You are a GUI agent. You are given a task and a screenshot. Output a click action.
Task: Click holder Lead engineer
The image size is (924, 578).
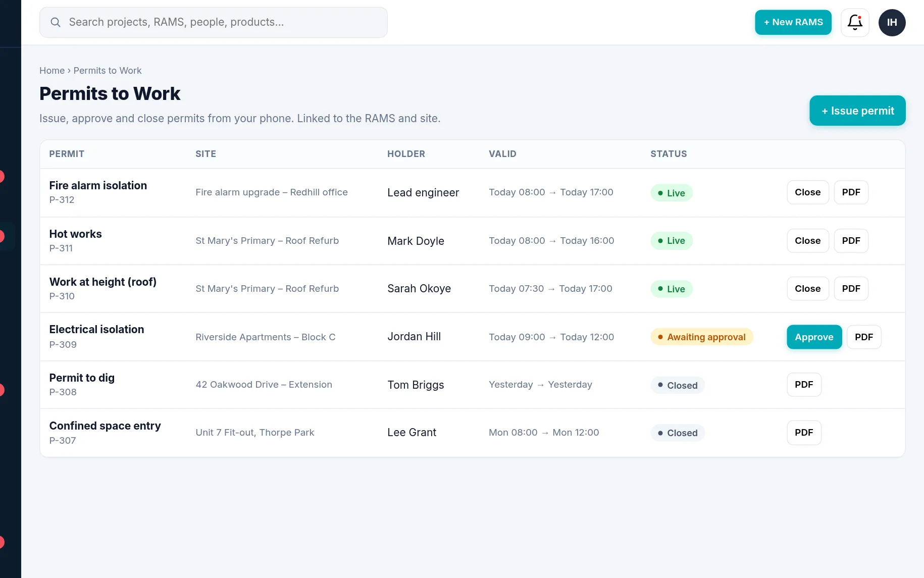423,193
